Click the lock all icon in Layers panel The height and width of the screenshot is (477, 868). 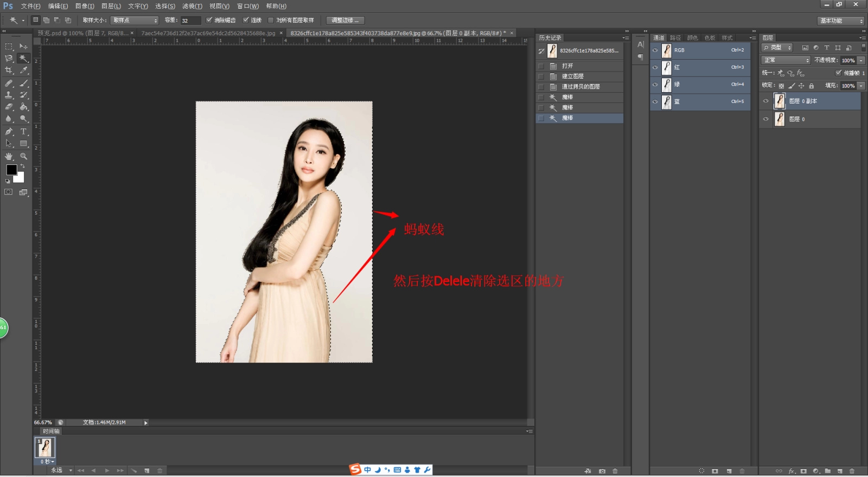click(x=811, y=86)
